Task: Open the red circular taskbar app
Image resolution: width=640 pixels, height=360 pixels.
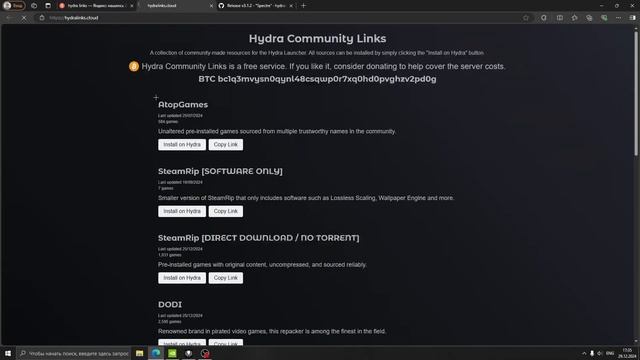Action: pos(205,353)
